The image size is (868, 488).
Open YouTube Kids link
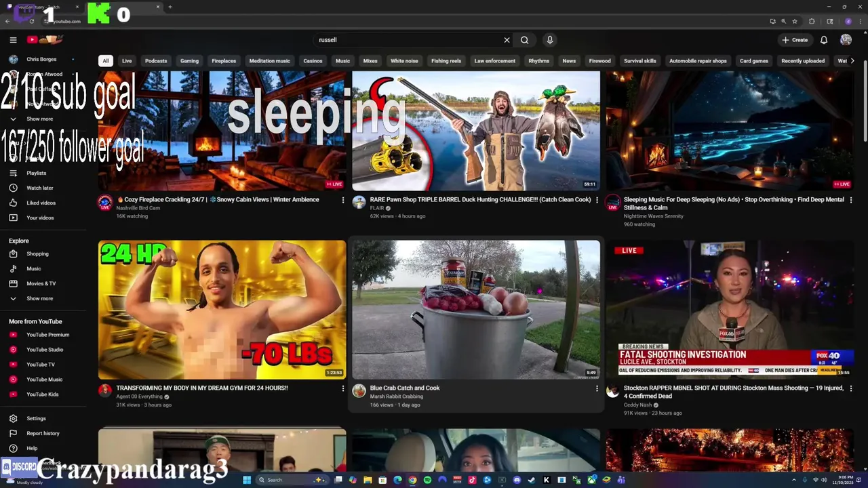(42, 394)
